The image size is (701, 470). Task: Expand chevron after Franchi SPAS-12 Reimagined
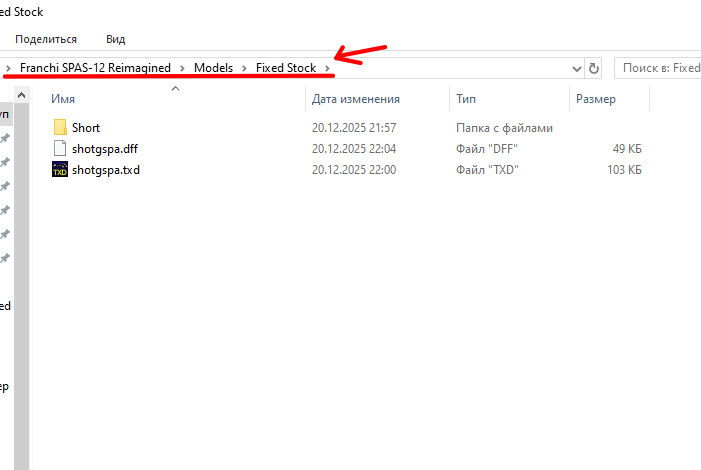coord(181,68)
